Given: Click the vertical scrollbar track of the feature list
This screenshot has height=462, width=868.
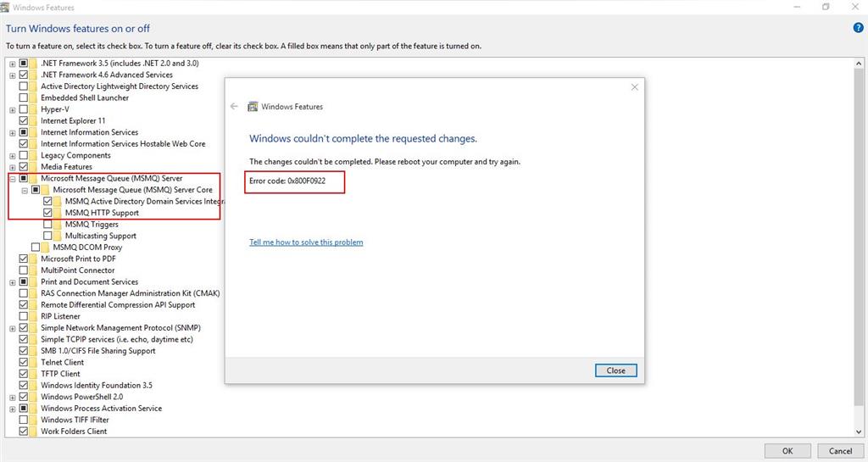Looking at the screenshot, I should click(858, 248).
